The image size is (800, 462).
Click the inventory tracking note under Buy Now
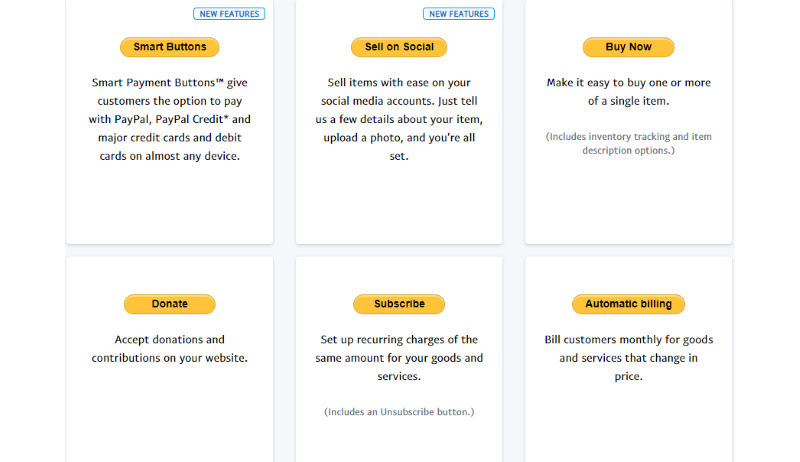[629, 143]
